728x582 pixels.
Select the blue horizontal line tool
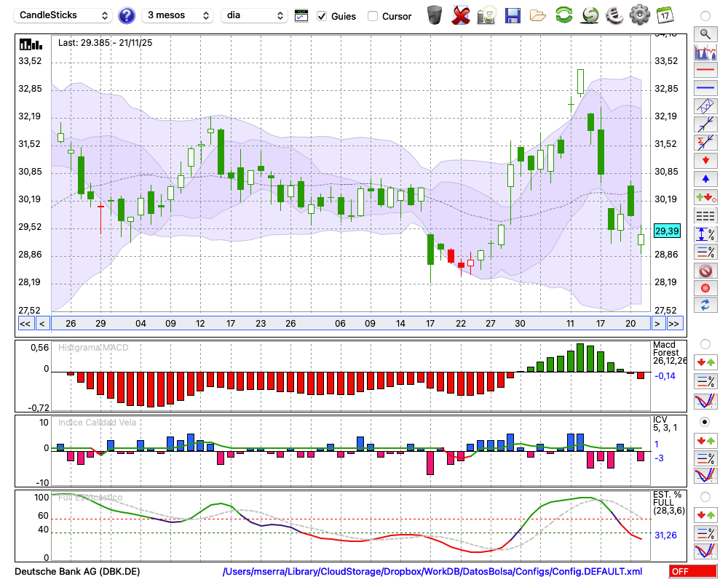(x=705, y=88)
